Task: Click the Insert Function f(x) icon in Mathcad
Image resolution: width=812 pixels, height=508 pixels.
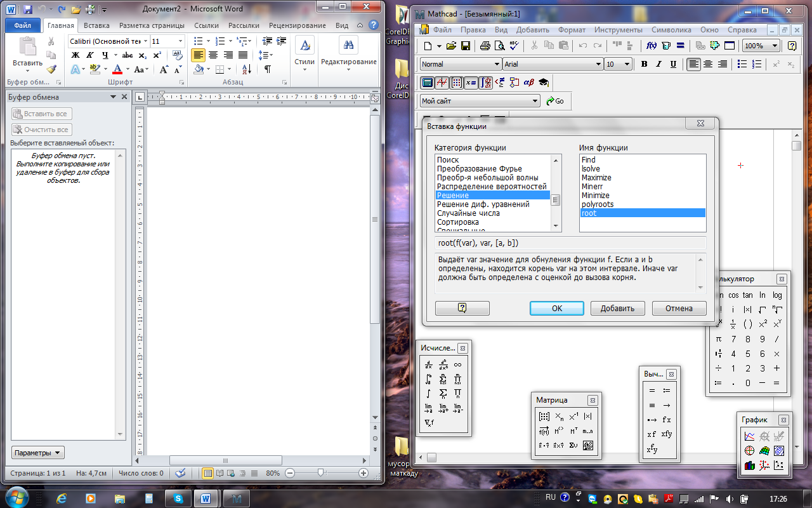Action: click(652, 46)
